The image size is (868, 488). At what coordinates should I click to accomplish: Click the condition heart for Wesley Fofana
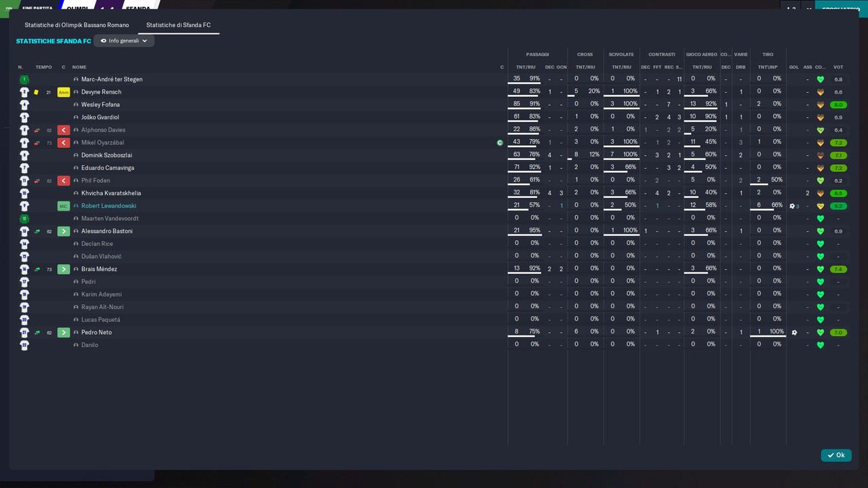[820, 105]
